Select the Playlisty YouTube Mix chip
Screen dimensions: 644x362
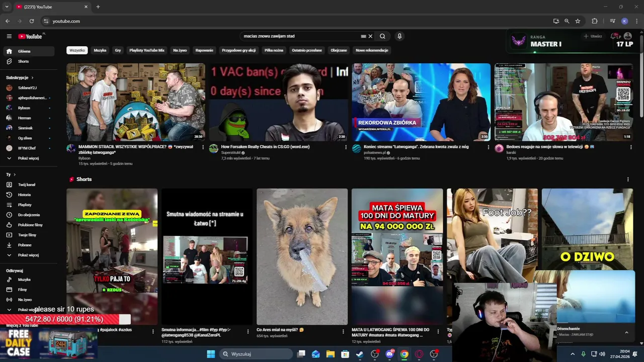tap(147, 50)
